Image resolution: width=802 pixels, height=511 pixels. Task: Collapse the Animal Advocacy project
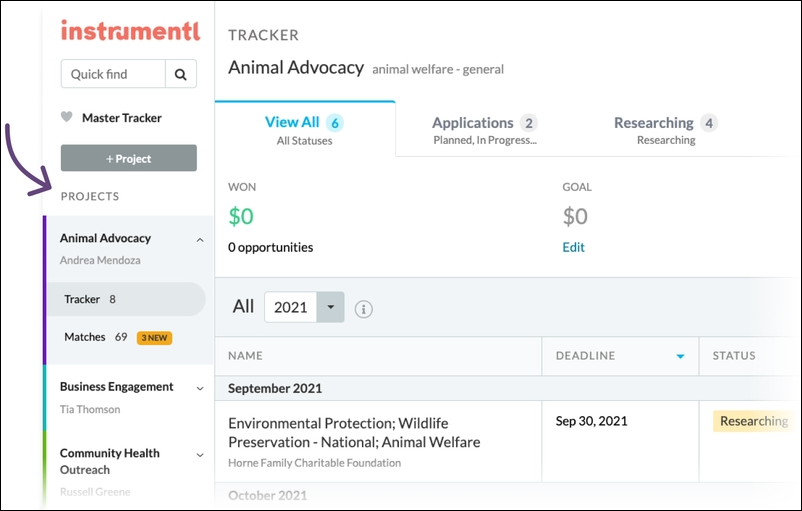click(200, 240)
